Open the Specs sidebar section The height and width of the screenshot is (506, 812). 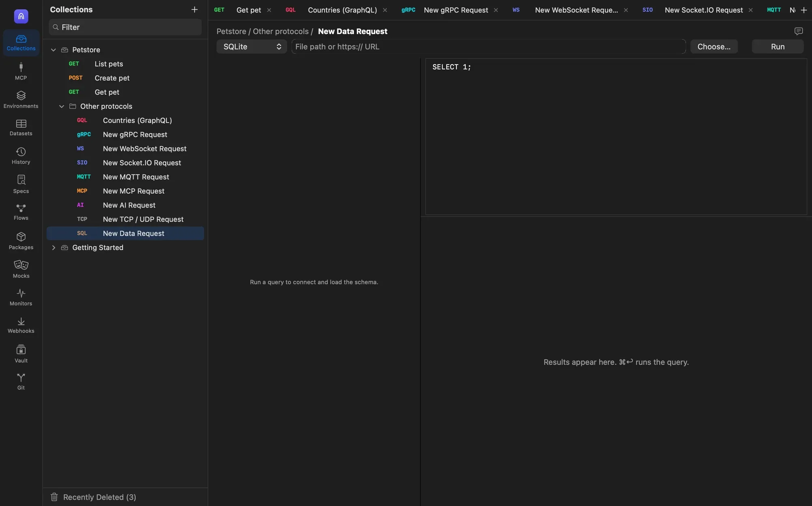tap(21, 184)
